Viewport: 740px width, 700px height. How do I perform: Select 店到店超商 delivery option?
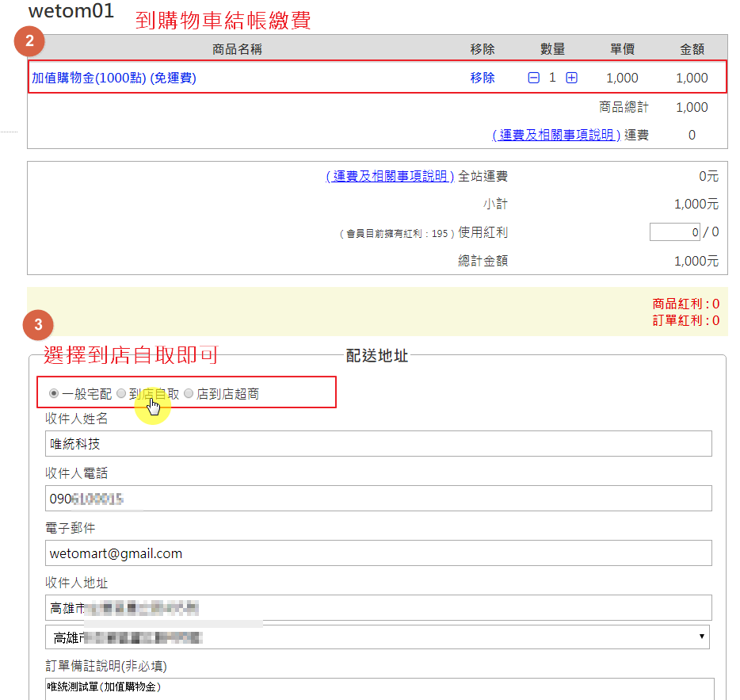click(x=189, y=393)
